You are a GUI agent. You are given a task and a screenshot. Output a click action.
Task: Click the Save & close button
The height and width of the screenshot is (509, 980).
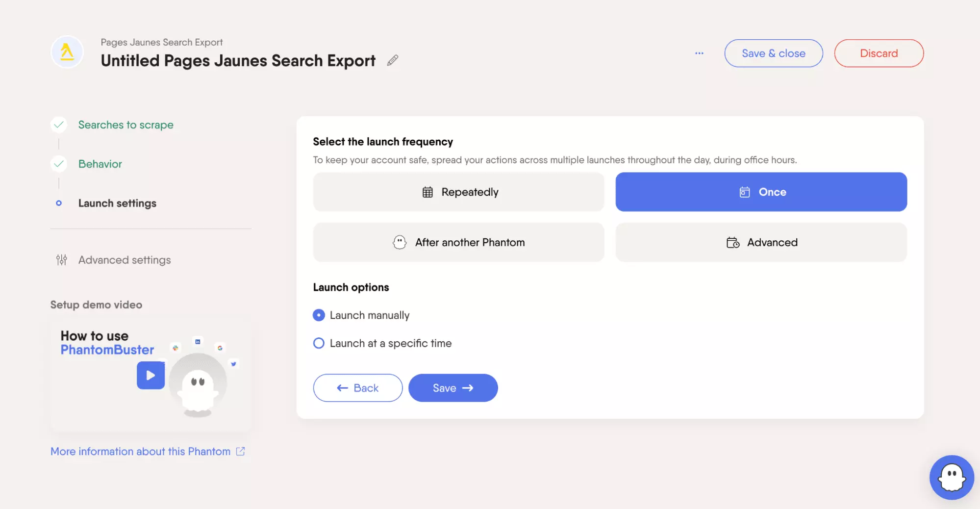773,53
